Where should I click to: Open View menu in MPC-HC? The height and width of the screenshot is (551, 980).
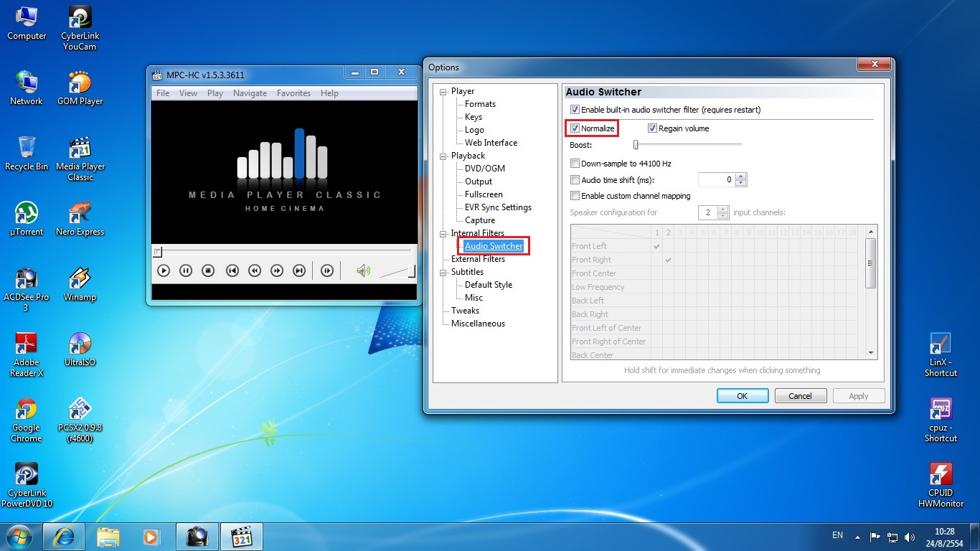188,93
